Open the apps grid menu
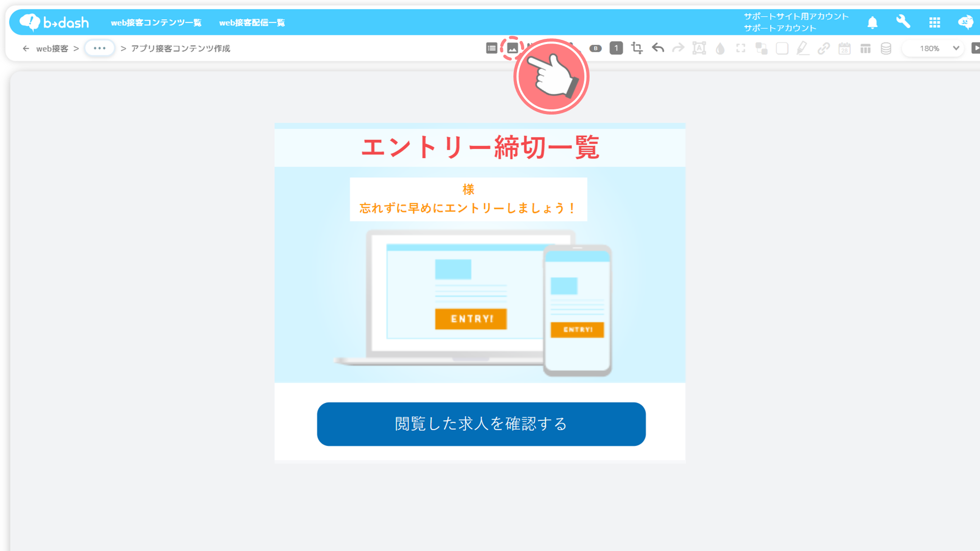Screen dimensions: 980x551 [934, 22]
